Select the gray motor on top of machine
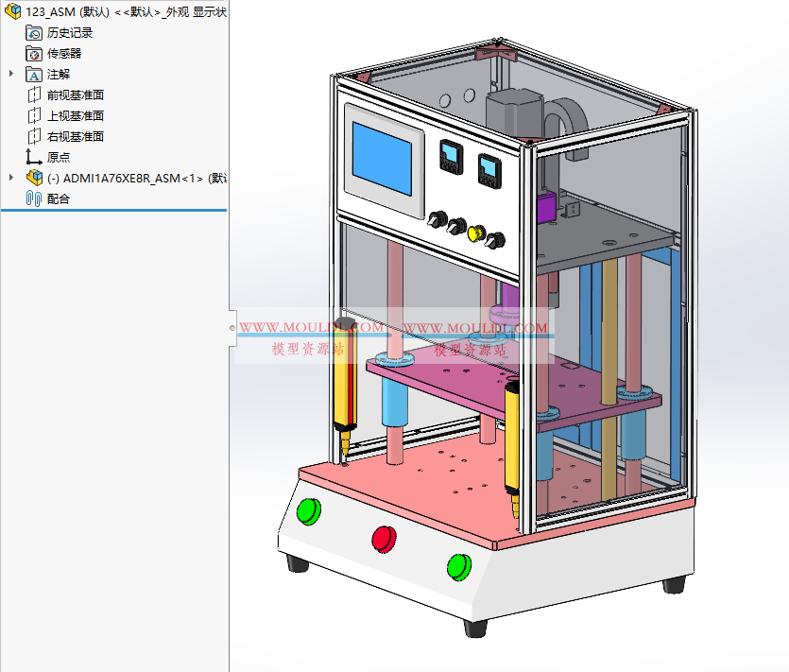The height and width of the screenshot is (672, 789). [513, 113]
